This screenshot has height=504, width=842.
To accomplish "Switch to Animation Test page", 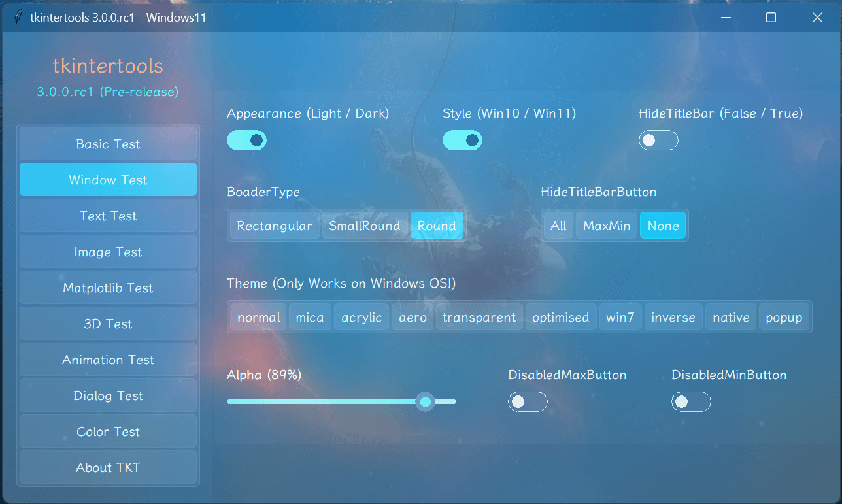I will pyautogui.click(x=108, y=360).
